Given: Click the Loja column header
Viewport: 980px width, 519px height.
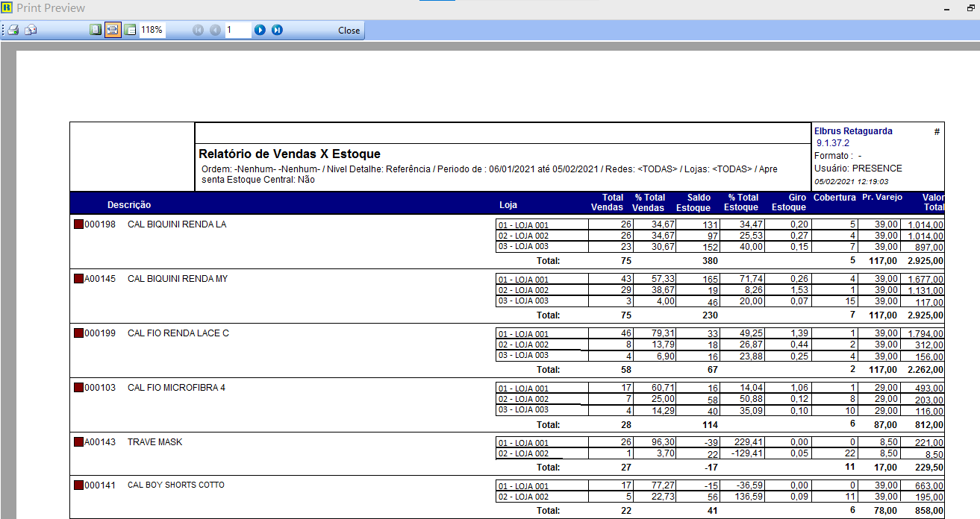Looking at the screenshot, I should pyautogui.click(x=508, y=205).
